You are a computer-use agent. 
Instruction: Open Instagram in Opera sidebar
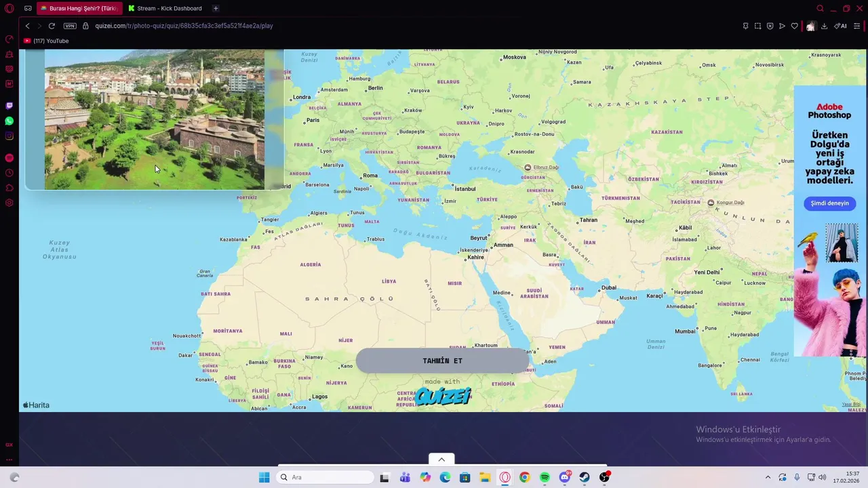pos(9,136)
